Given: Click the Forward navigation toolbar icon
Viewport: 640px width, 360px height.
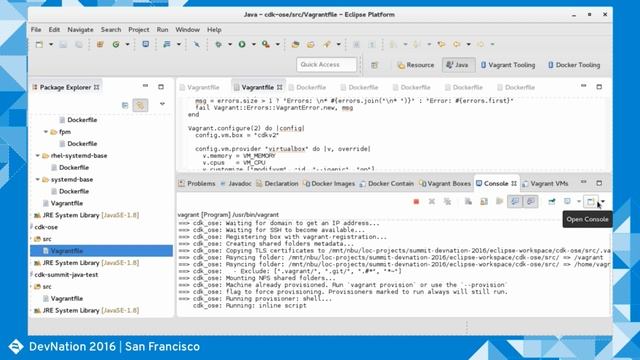Looking at the screenshot, I should (x=480, y=44).
